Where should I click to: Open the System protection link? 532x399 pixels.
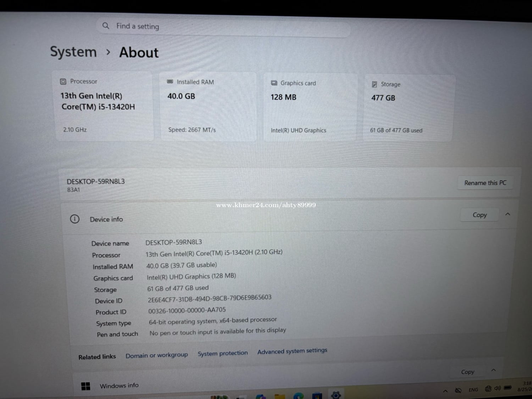click(223, 353)
